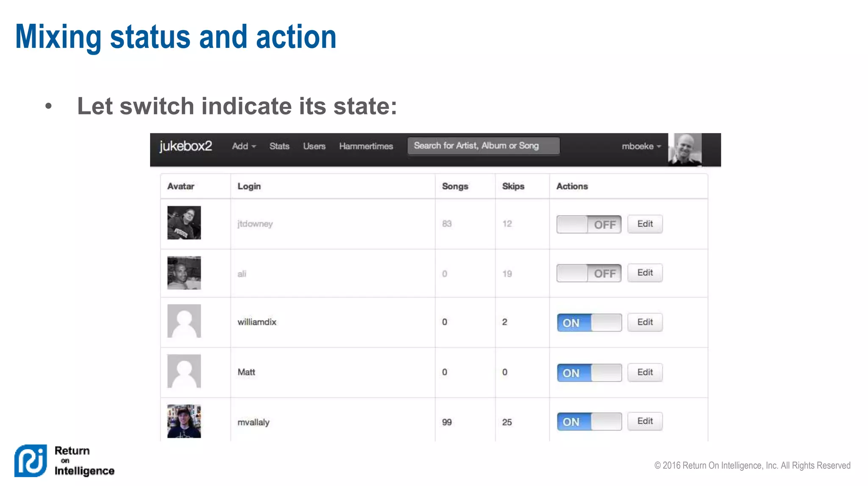Open the mboeke user dropdown
This screenshot has height=486, width=868.
[641, 146]
